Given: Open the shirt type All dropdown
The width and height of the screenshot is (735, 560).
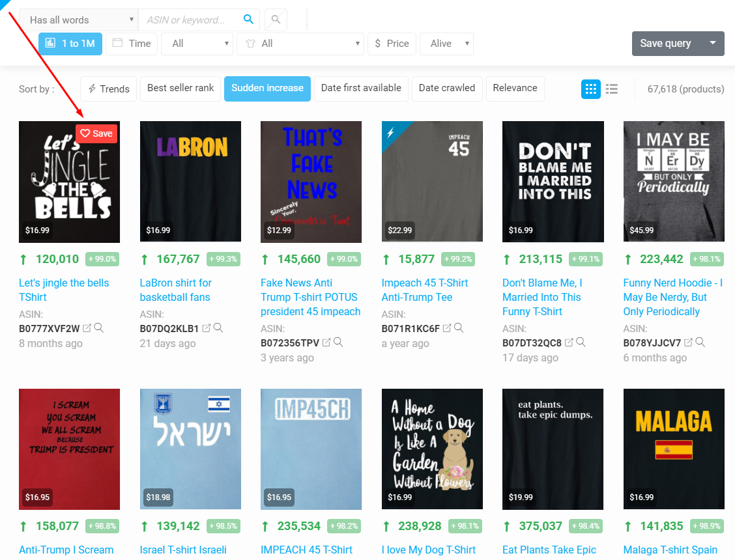Looking at the screenshot, I should pos(300,44).
